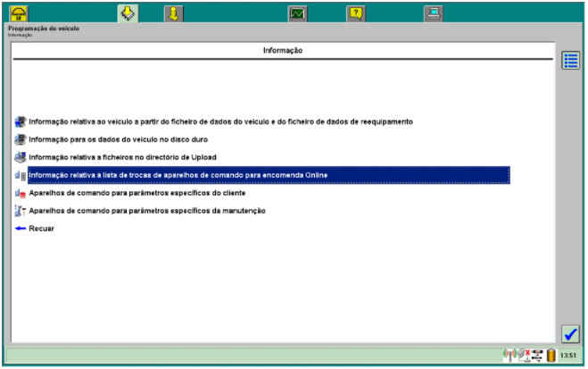Screen dimensions: 588x369
Task: Click the 13:51 clock in status bar
Action: pyautogui.click(x=567, y=356)
